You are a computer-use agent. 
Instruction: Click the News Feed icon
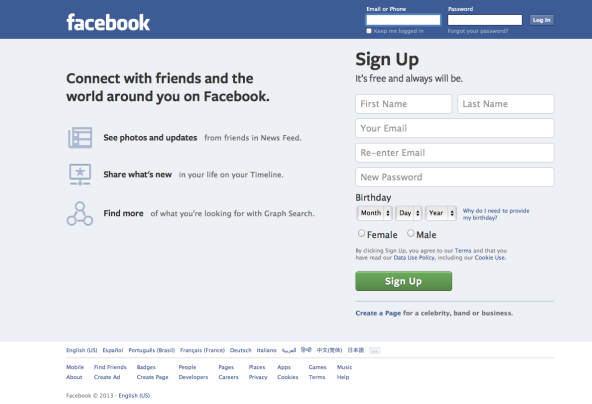tap(80, 137)
